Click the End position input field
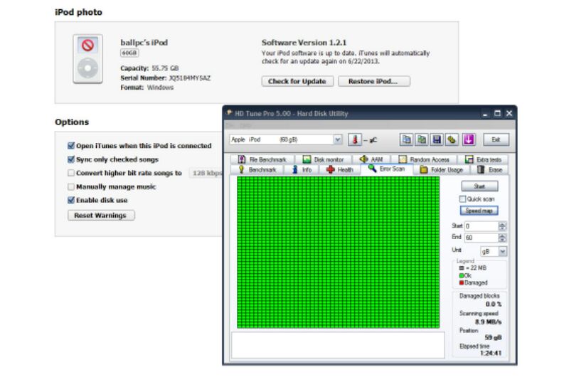The width and height of the screenshot is (569, 392). coord(482,238)
